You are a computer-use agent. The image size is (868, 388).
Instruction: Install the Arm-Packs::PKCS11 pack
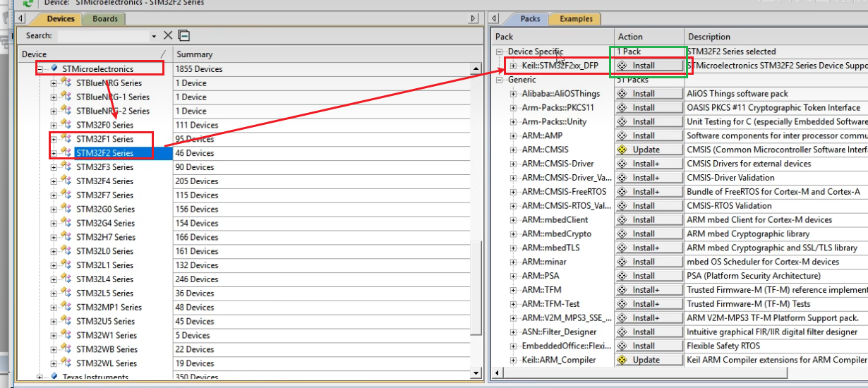(649, 108)
